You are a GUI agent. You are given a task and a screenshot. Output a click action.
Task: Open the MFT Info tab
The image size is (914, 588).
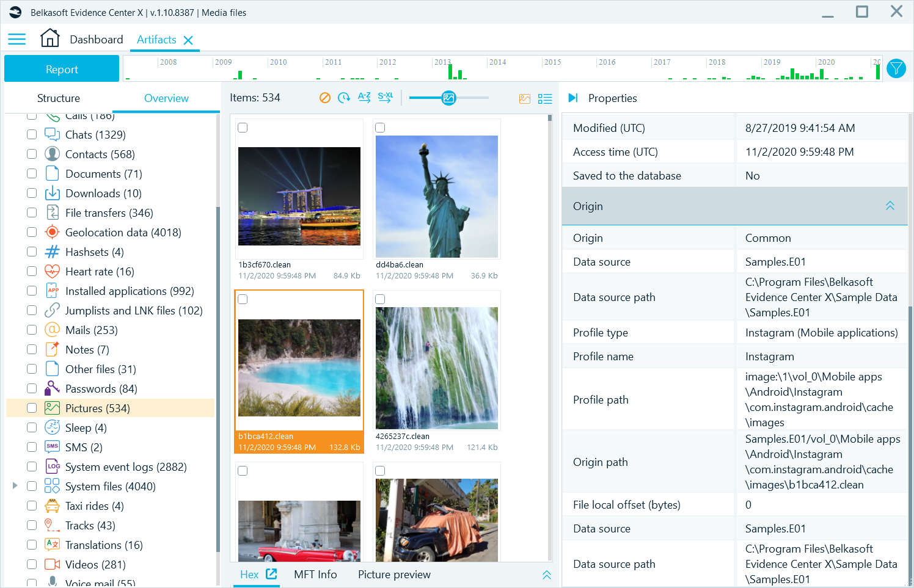[315, 575]
